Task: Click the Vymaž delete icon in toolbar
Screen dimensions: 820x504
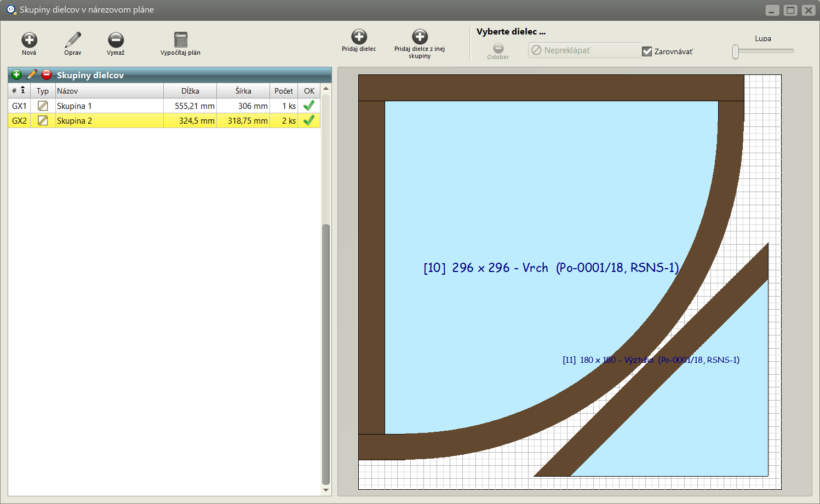Action: 116,40
